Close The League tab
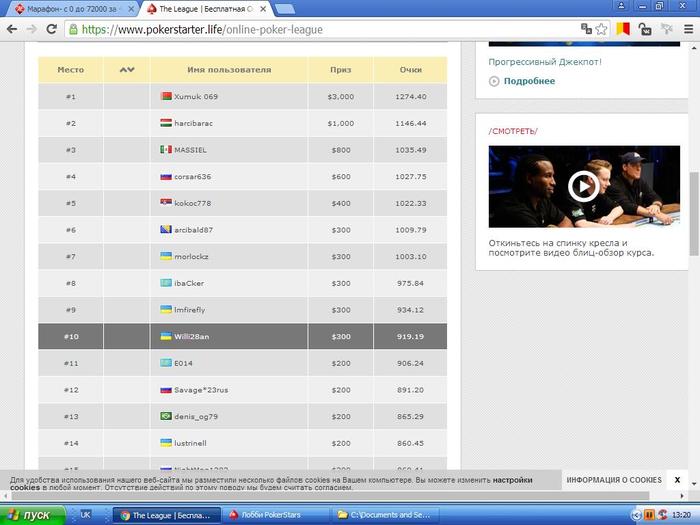This screenshot has width=700, height=525. 263,9
